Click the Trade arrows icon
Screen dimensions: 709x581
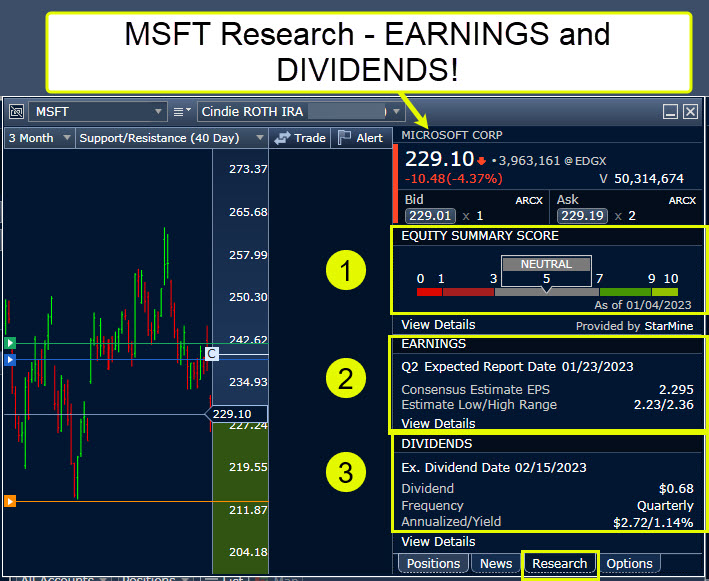pyautogui.click(x=283, y=138)
